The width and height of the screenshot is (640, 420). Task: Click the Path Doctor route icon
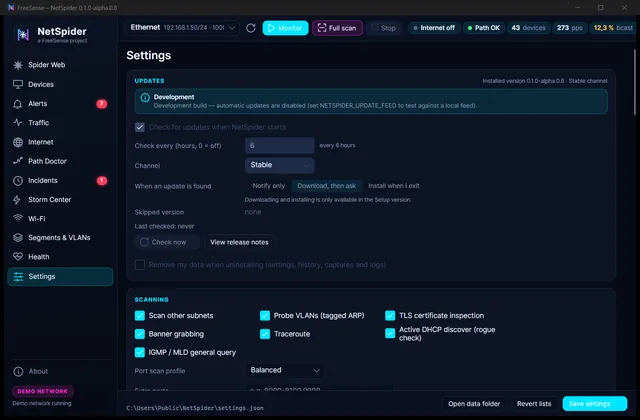tap(18, 161)
